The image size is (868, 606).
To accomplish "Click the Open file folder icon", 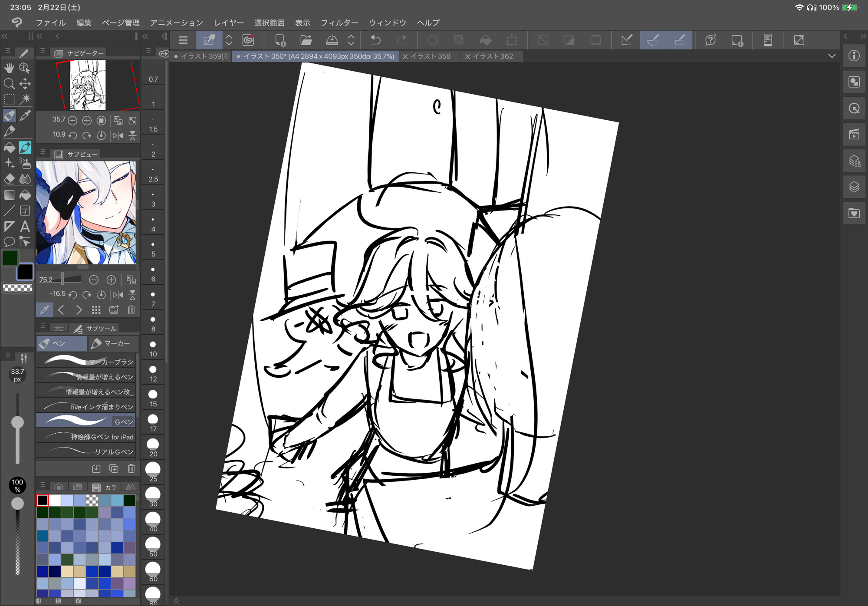I will (306, 40).
